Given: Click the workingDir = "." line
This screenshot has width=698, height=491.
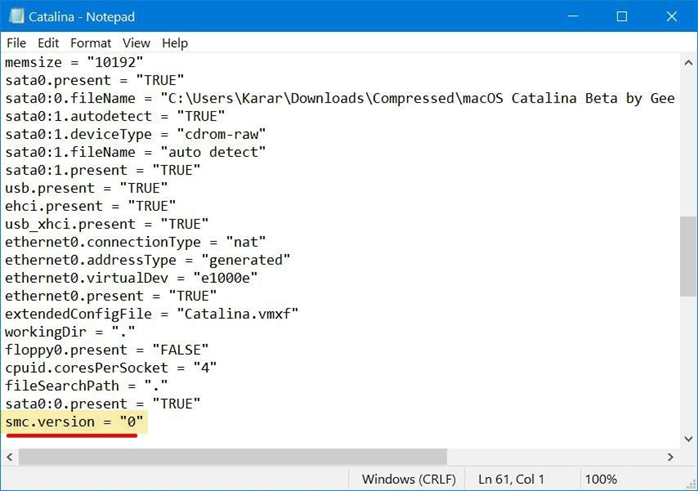Looking at the screenshot, I should (x=70, y=332).
